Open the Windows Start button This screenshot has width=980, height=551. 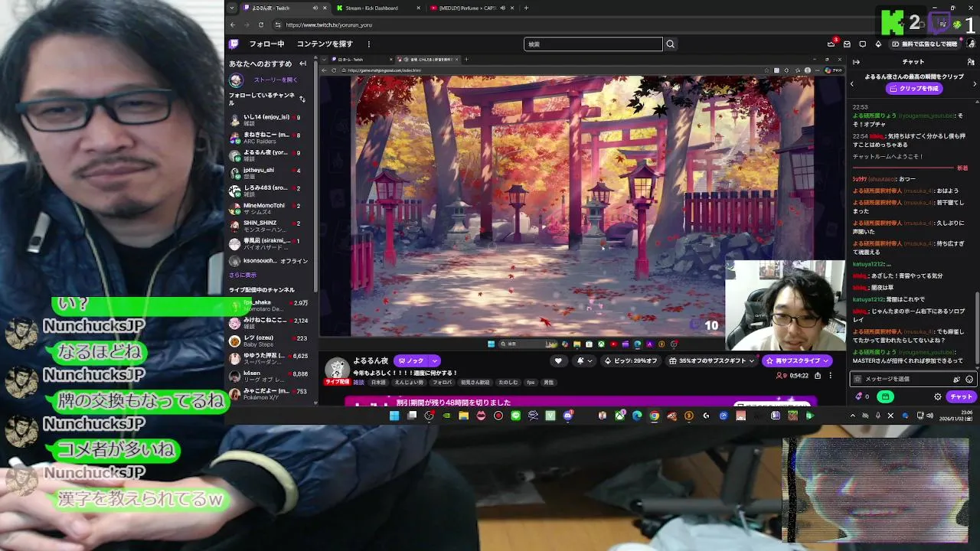point(394,416)
